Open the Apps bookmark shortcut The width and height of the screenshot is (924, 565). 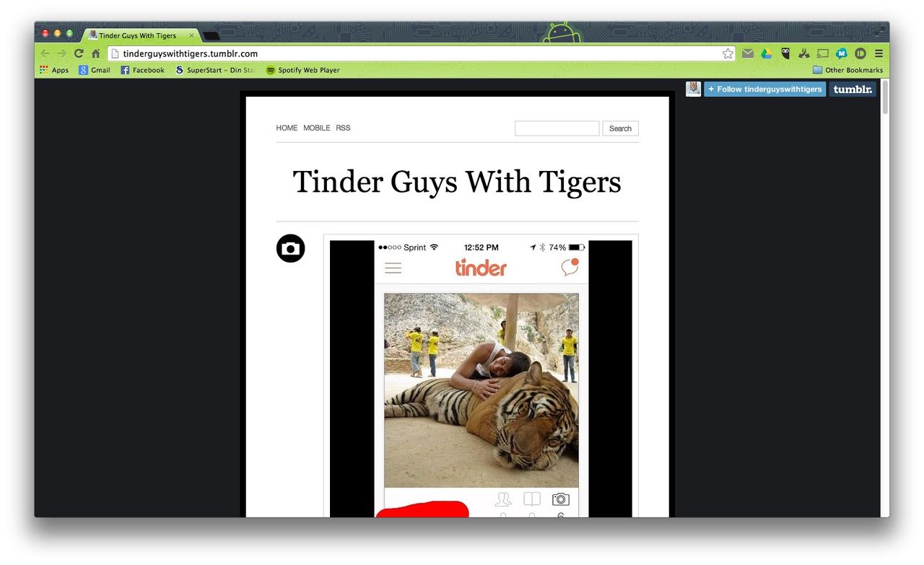pyautogui.click(x=54, y=70)
